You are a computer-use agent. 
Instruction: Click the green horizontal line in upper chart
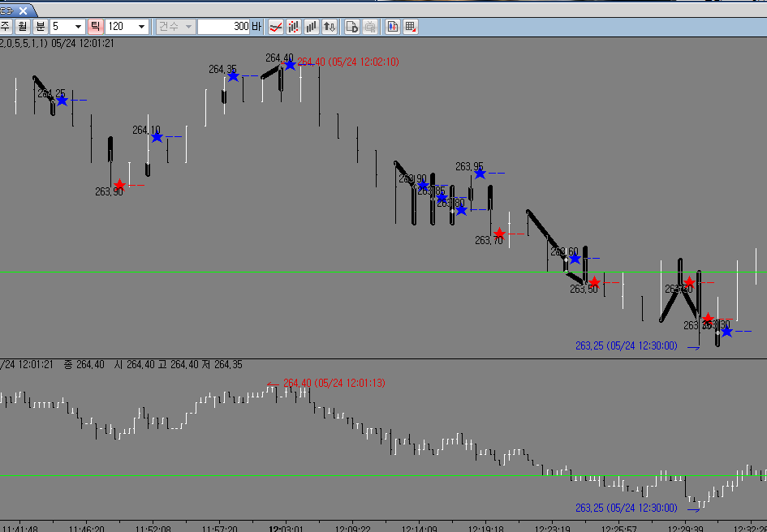coord(383,272)
